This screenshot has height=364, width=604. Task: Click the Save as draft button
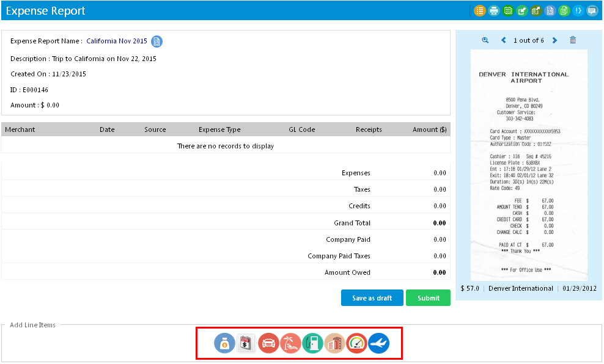(372, 298)
